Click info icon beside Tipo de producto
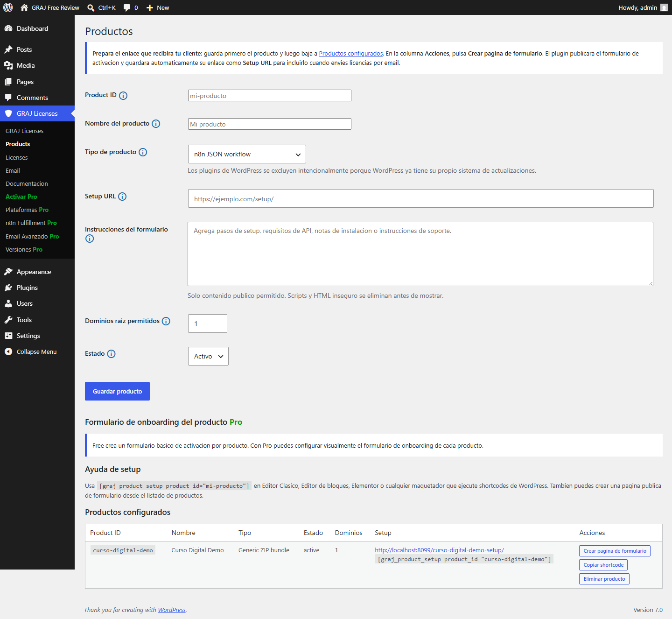The height and width of the screenshot is (619, 672). click(x=143, y=152)
